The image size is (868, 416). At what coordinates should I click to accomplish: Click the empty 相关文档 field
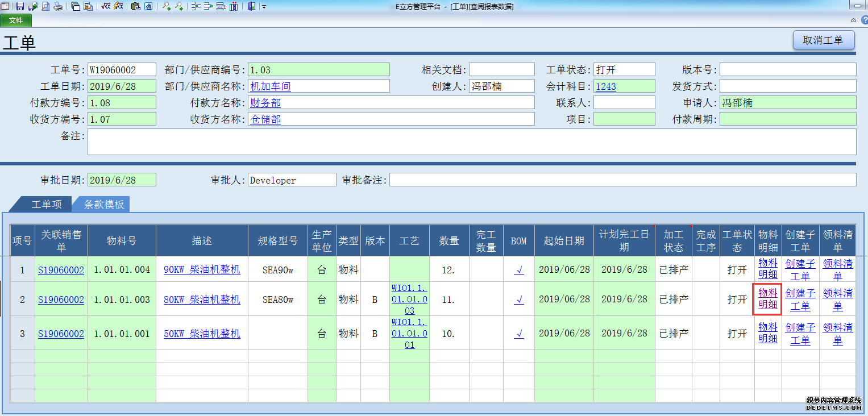coord(502,69)
